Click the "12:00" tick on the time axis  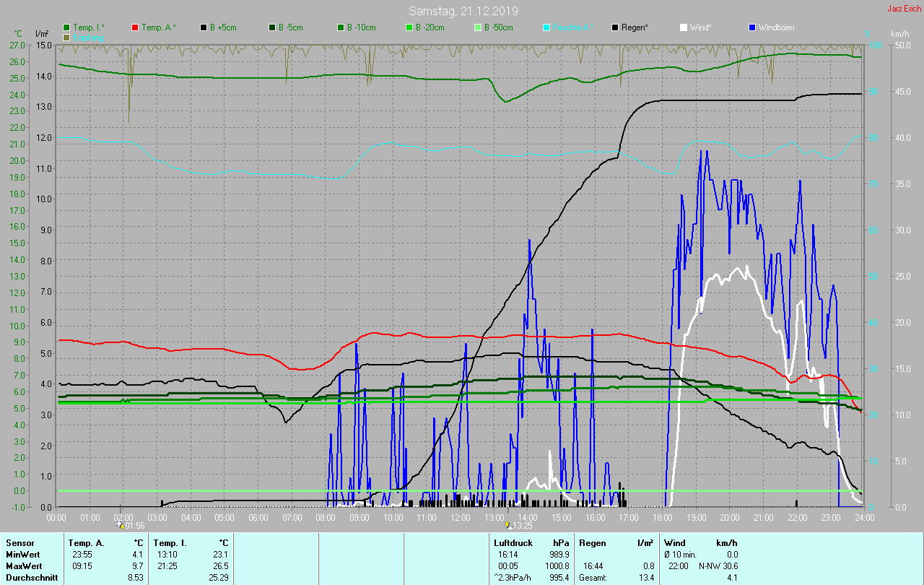pyautogui.click(x=461, y=517)
